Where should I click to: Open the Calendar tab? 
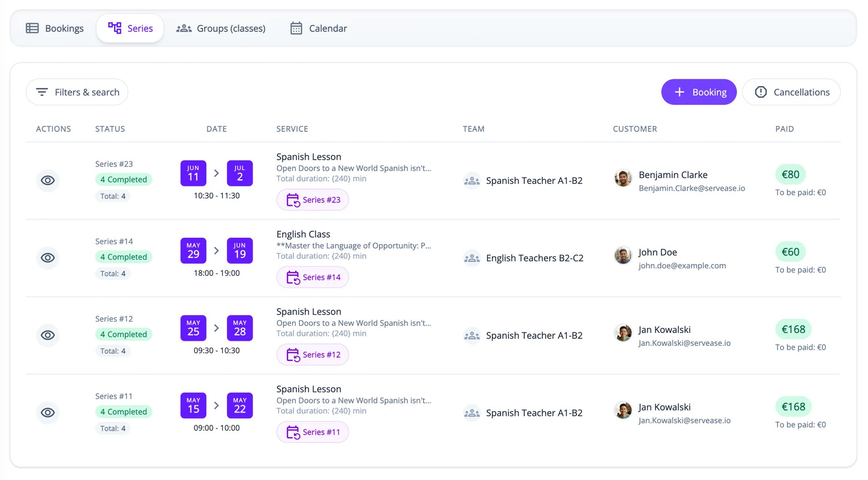pos(318,28)
